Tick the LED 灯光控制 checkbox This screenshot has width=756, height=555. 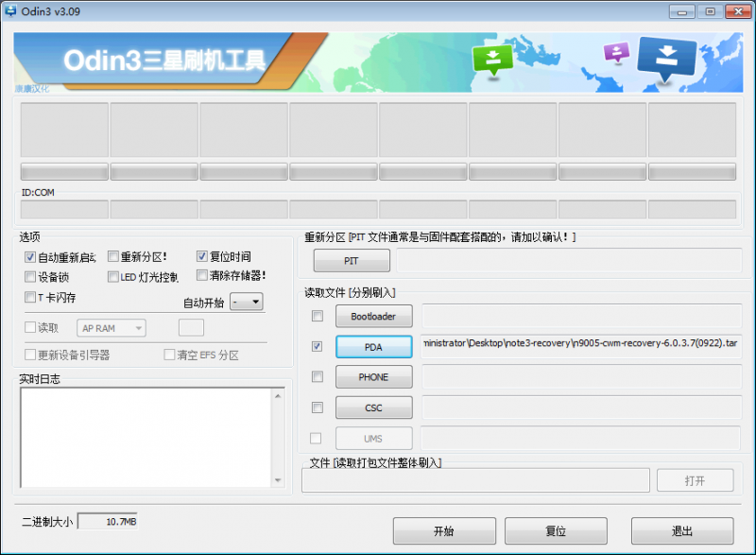112,277
